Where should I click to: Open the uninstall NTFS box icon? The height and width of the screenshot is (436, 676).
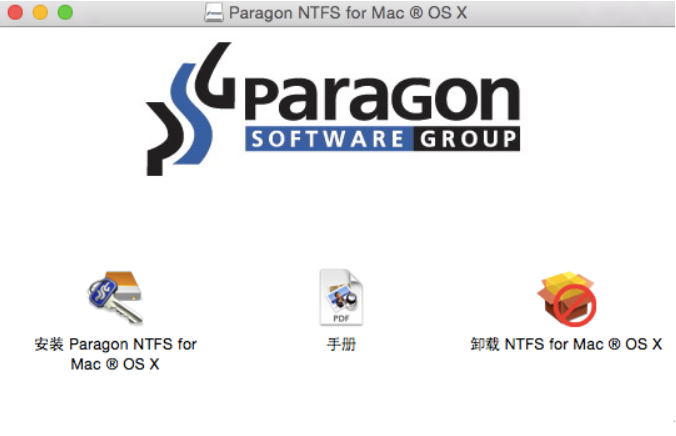click(566, 298)
